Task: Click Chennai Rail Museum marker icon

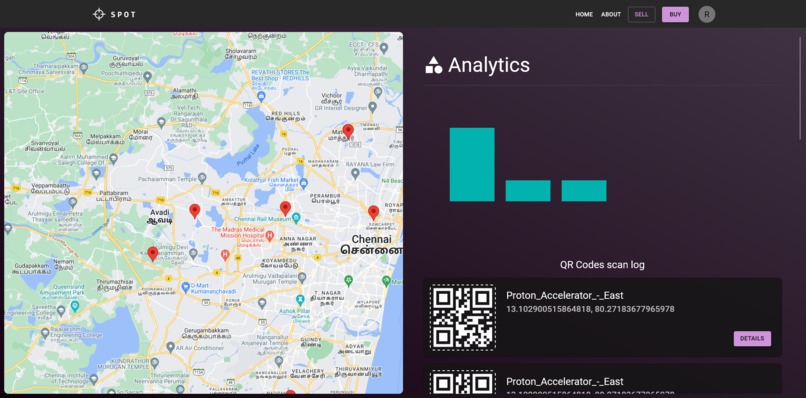Action: [297, 218]
